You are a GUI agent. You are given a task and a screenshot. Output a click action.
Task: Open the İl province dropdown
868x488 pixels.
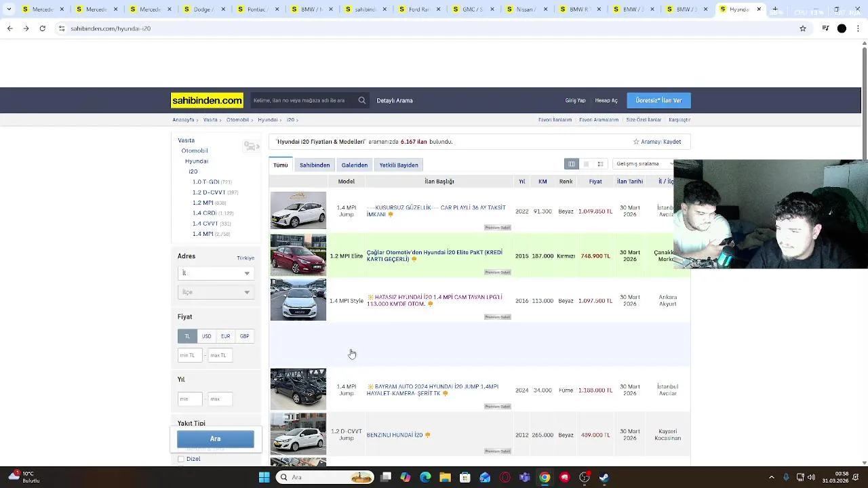[216, 273]
